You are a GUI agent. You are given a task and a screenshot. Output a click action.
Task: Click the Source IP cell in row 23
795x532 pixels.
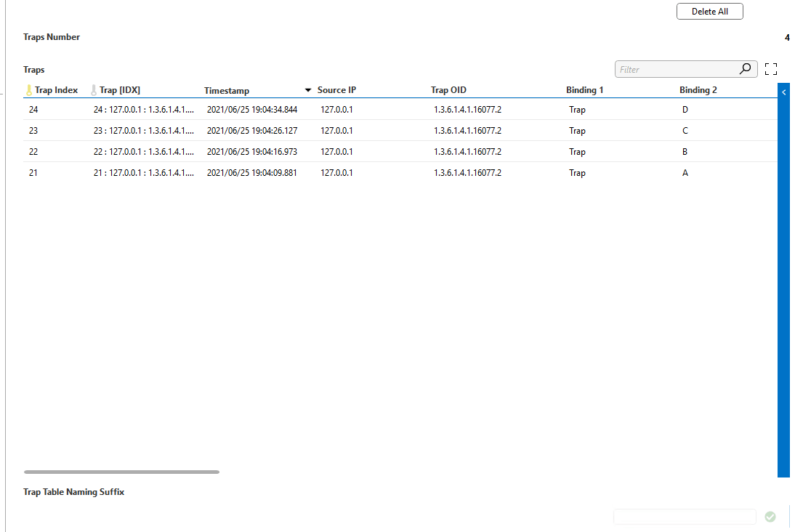(336, 130)
